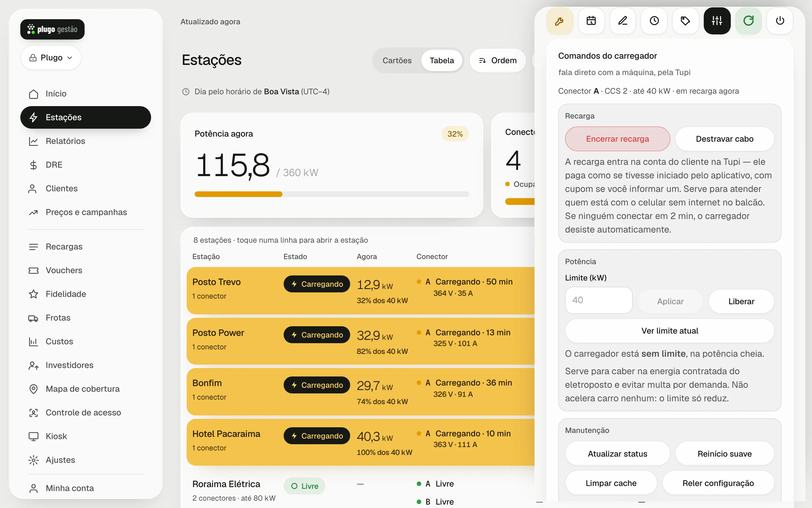
Task: Click Ver limite atual button
Action: click(x=670, y=331)
